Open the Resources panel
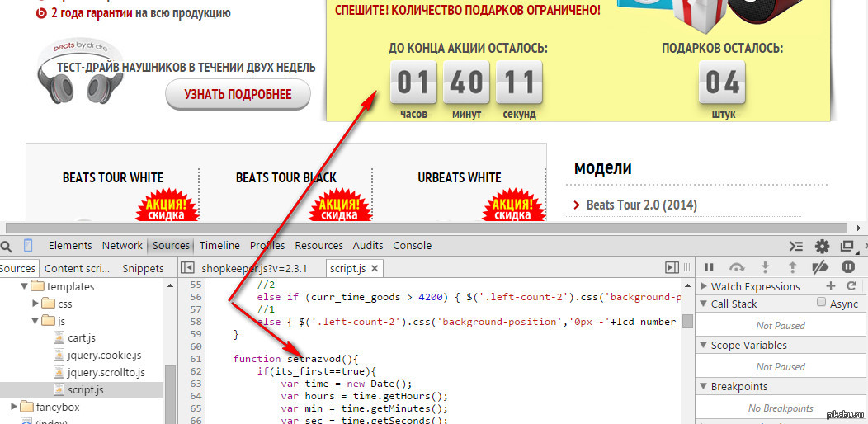868x424 pixels. click(x=318, y=245)
